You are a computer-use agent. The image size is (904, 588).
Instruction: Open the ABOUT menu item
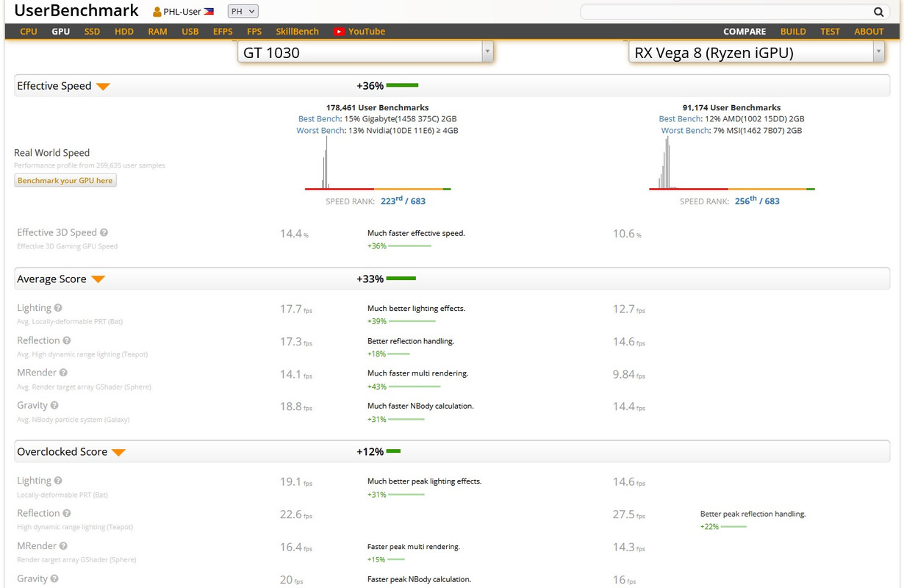click(869, 32)
